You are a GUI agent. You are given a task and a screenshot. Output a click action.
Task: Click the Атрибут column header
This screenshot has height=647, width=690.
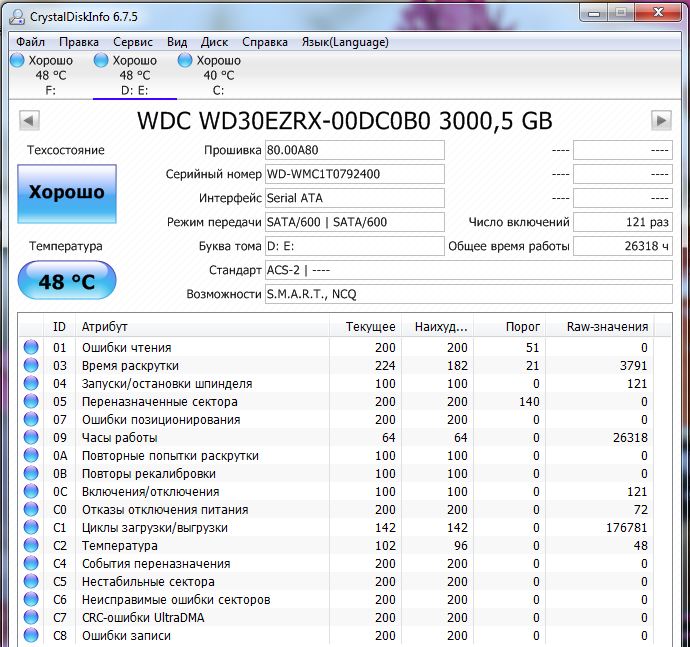105,327
